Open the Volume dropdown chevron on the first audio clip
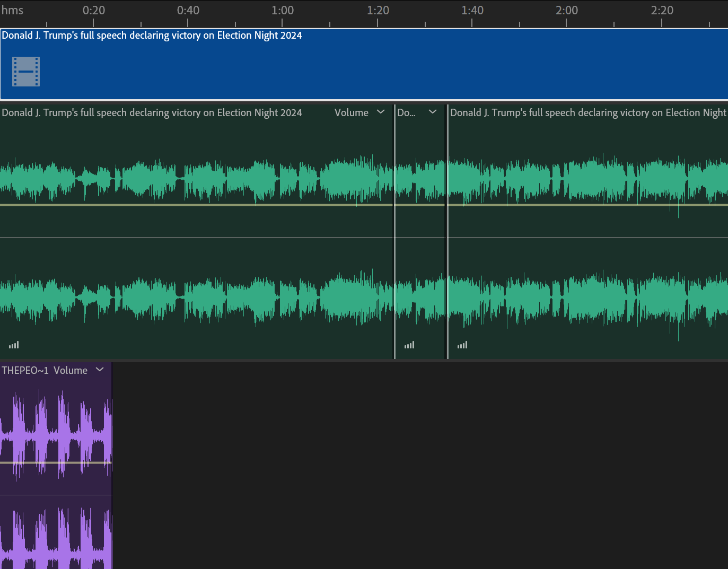728x569 pixels. [381, 112]
